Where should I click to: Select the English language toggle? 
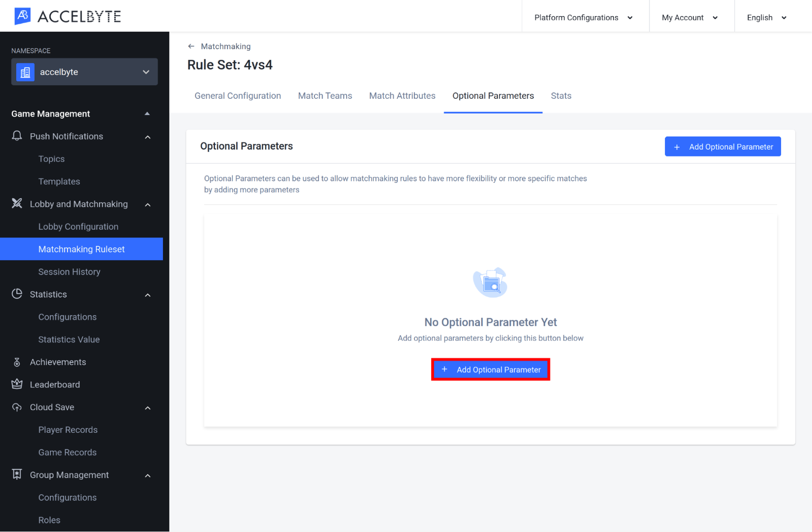[x=768, y=16]
